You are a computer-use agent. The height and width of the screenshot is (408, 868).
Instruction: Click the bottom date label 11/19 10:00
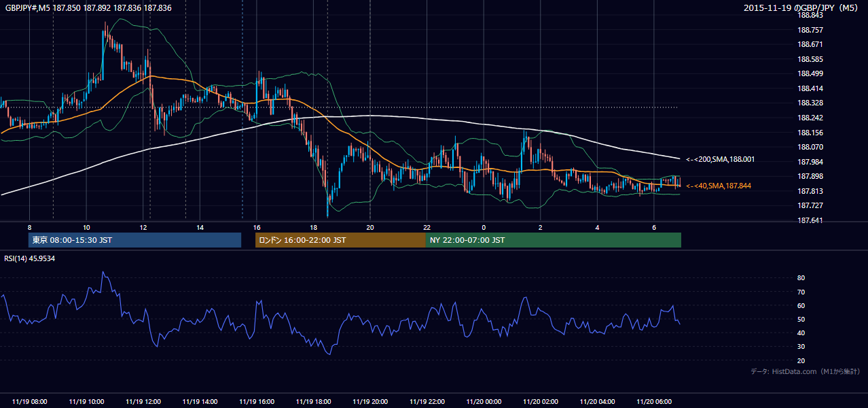pos(86,402)
